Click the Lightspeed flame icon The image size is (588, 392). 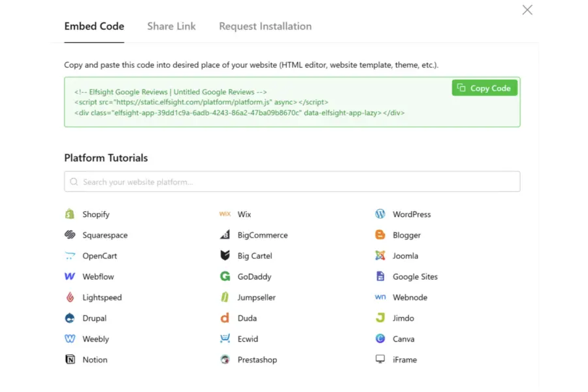click(x=70, y=297)
